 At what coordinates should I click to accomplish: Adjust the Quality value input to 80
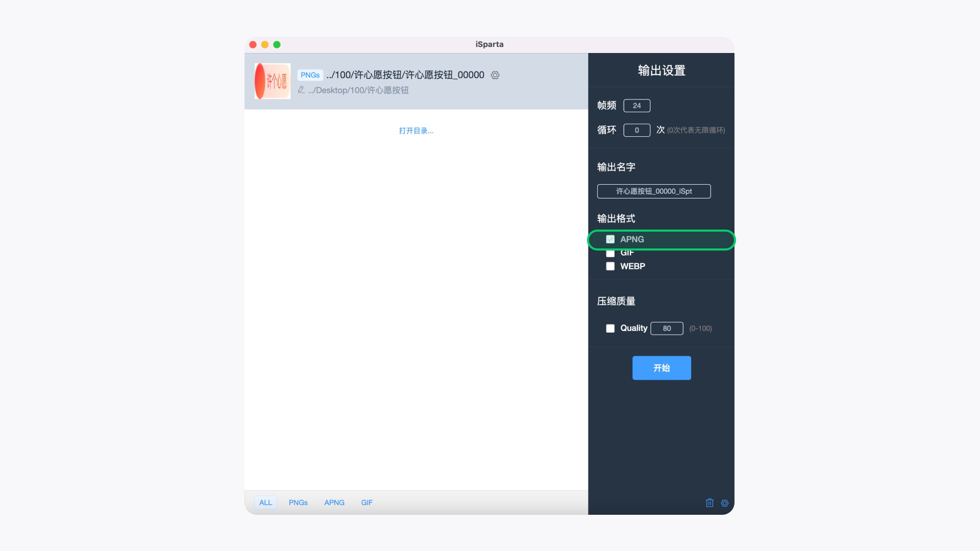[666, 329]
